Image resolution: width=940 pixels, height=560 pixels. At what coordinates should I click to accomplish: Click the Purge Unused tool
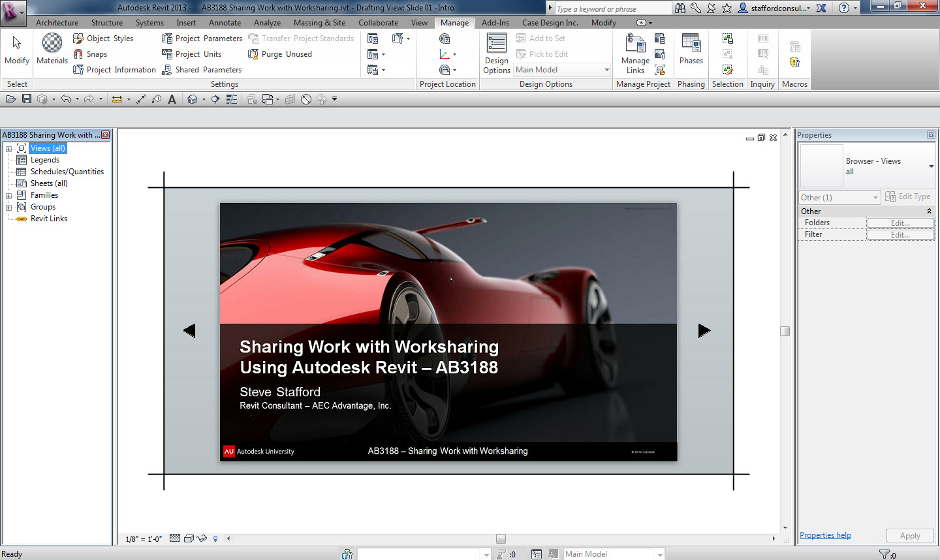tap(280, 54)
